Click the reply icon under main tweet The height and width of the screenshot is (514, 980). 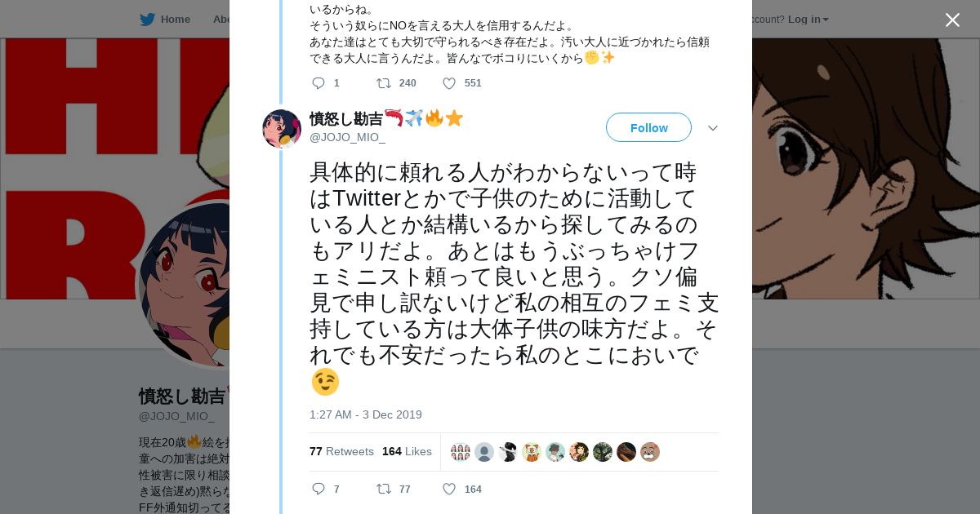[318, 489]
